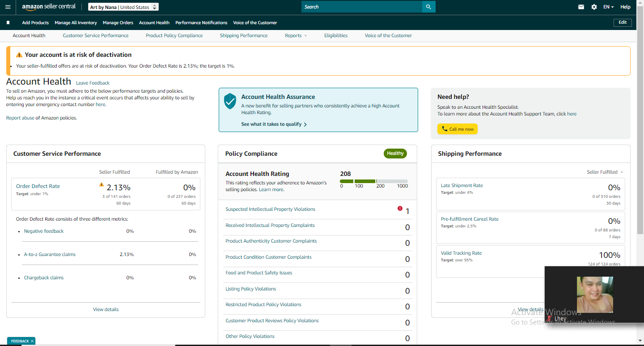Screen dimensions: 644x346
Task: Open the Order Defect Rate link
Action: pos(38,186)
